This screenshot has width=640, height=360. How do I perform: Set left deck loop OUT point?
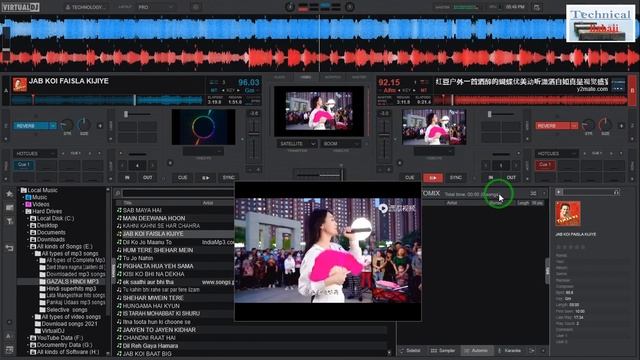pos(147,178)
